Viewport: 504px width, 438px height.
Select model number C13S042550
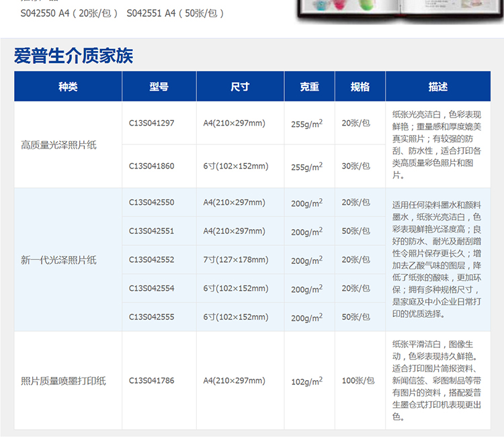pos(151,202)
